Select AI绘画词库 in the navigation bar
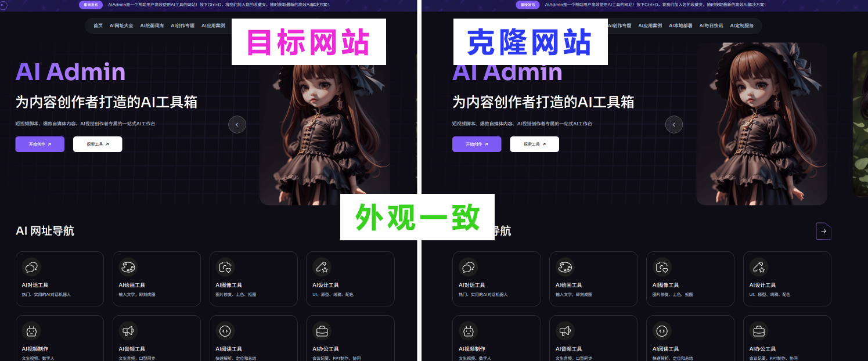Viewport: 868px width, 361px height. [x=152, y=26]
